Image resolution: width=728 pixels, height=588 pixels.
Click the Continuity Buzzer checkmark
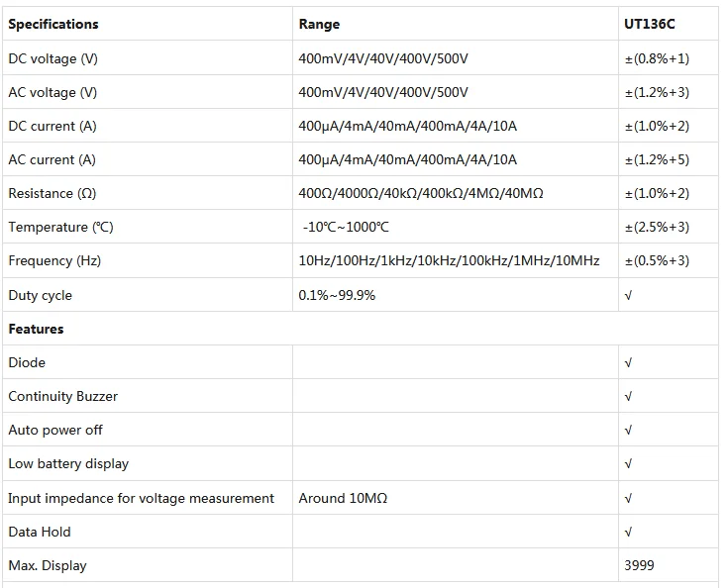tap(628, 396)
